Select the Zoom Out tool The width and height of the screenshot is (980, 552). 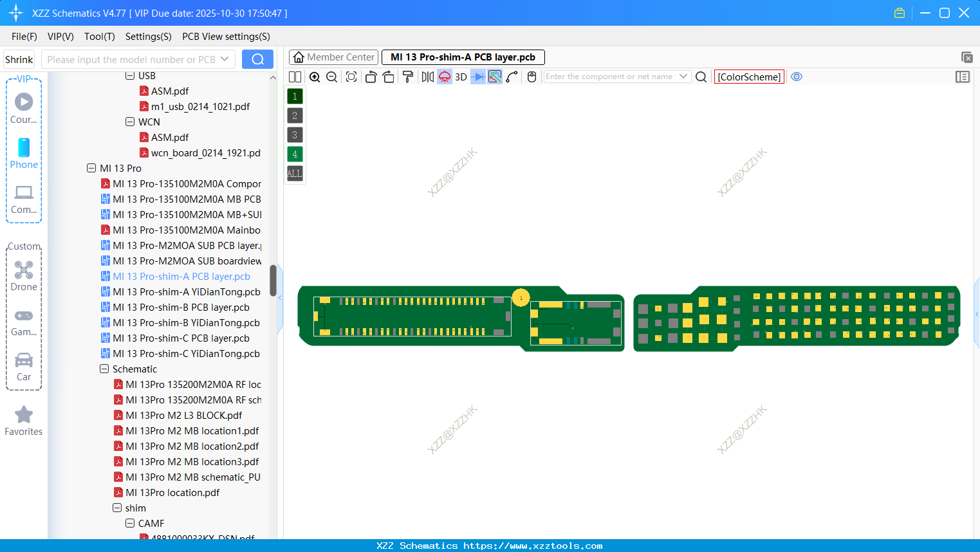click(331, 77)
